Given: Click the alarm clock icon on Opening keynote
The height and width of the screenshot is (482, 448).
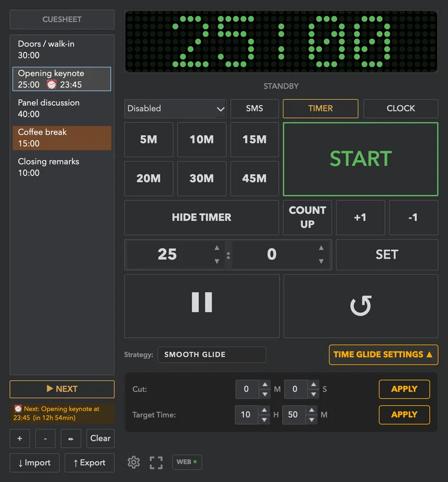Looking at the screenshot, I should point(52,84).
